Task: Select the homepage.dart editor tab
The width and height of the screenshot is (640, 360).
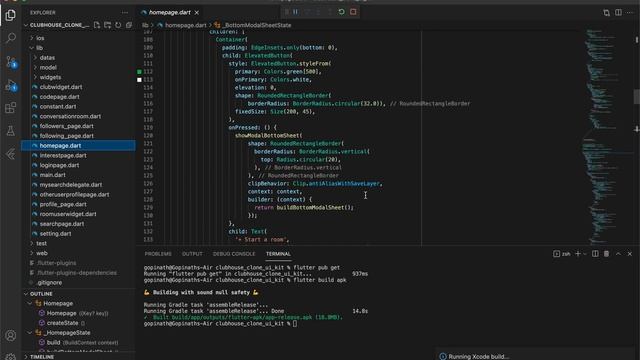Action: click(170, 13)
